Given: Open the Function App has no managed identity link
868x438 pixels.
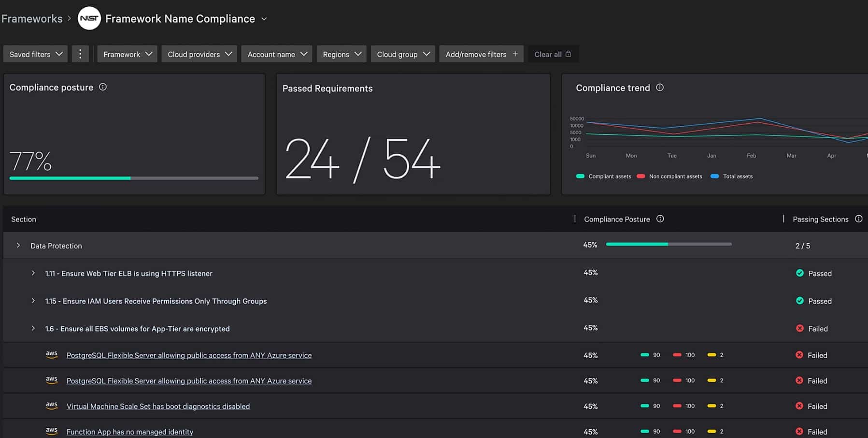Looking at the screenshot, I should 130,432.
